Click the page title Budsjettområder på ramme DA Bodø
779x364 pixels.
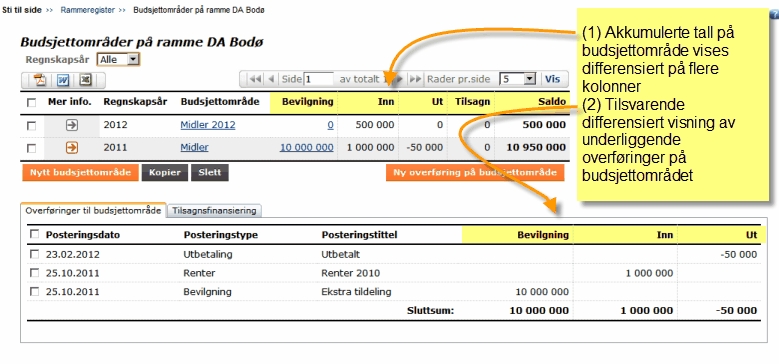[x=142, y=42]
